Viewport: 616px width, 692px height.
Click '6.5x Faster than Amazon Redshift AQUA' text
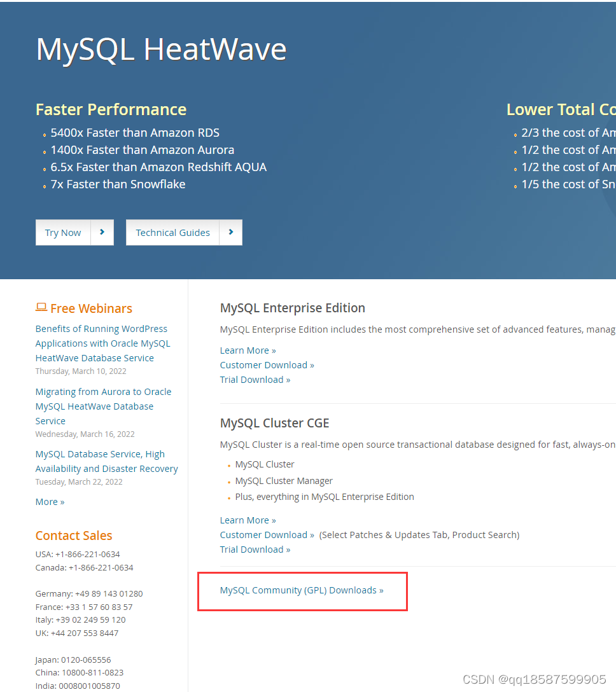pos(158,167)
